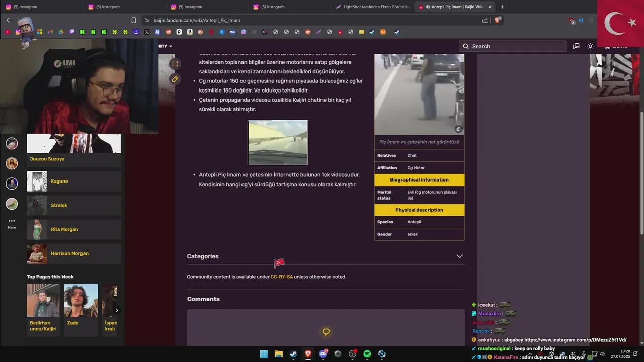Click the yellow pencil edit icon

click(175, 79)
